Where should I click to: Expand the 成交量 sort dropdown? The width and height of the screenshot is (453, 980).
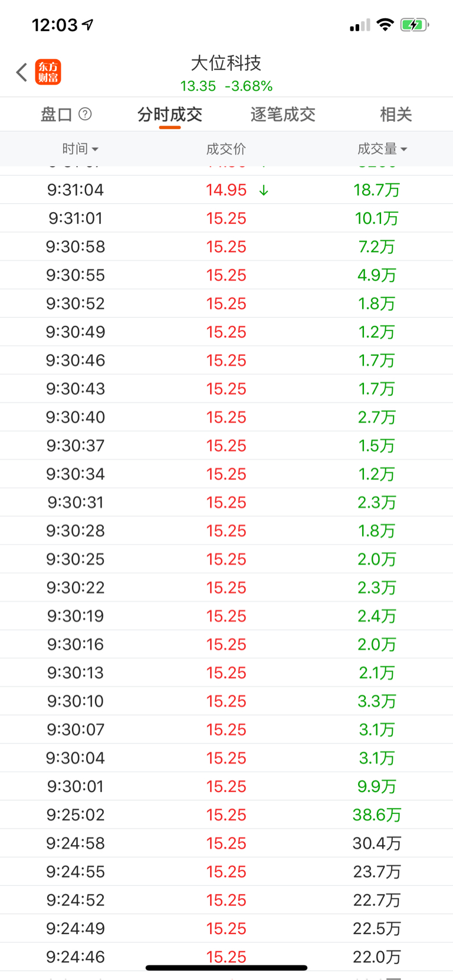coord(382,149)
